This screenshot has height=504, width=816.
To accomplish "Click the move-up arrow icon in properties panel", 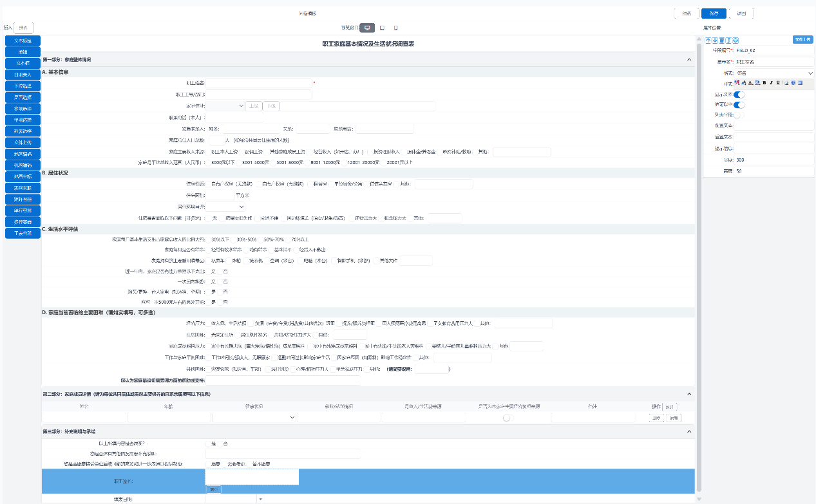I will 708,41.
